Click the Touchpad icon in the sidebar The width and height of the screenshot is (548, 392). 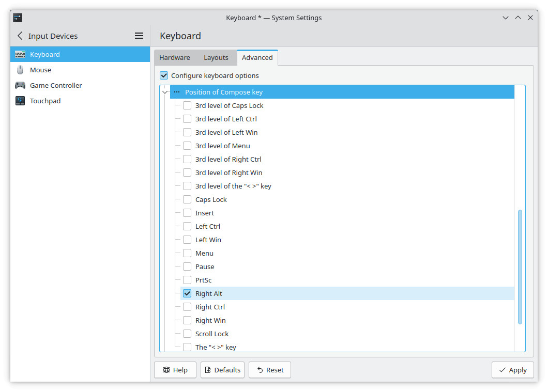20,101
